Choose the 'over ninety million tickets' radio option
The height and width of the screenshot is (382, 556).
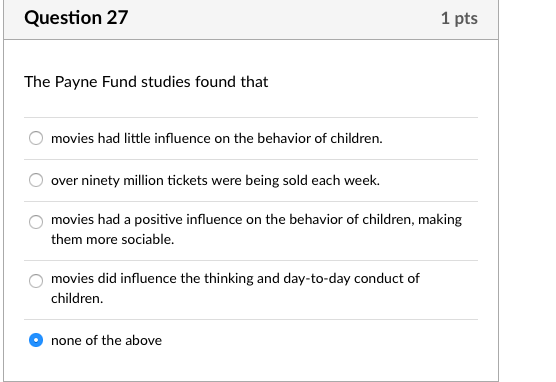36,180
